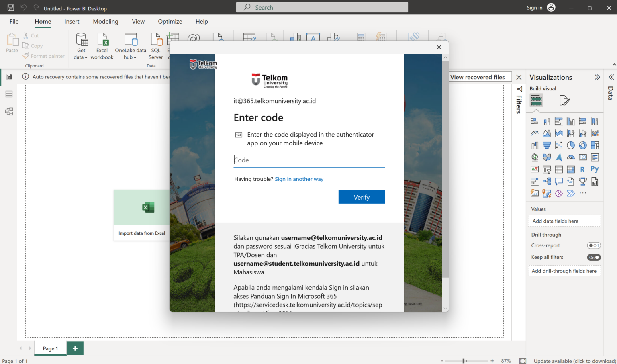Turn on Cross-report drill through
Viewport: 617px width, 364px height.
point(594,245)
